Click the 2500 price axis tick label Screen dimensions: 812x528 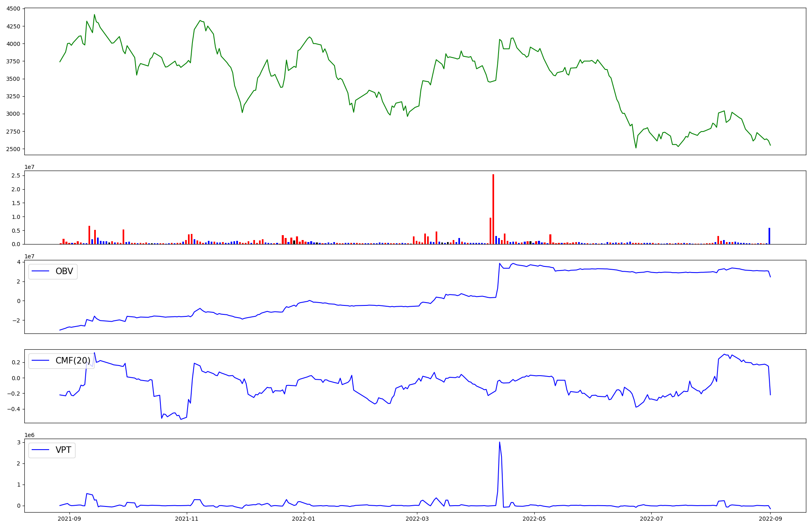tap(13, 149)
